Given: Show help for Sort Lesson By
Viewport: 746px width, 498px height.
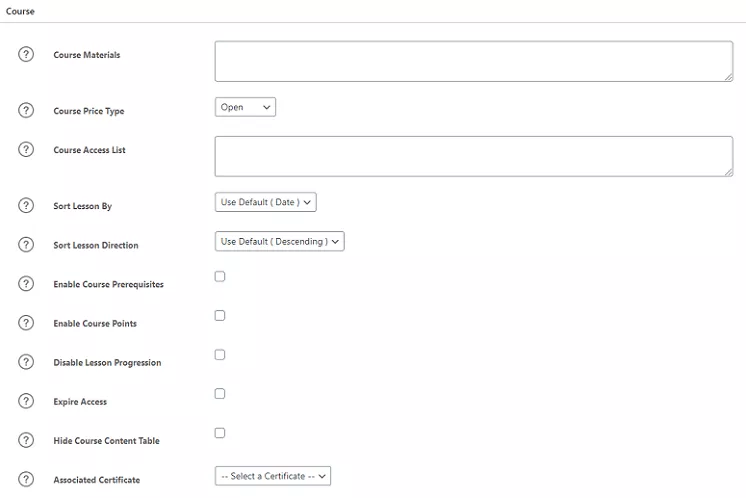Looking at the screenshot, I should click(27, 205).
